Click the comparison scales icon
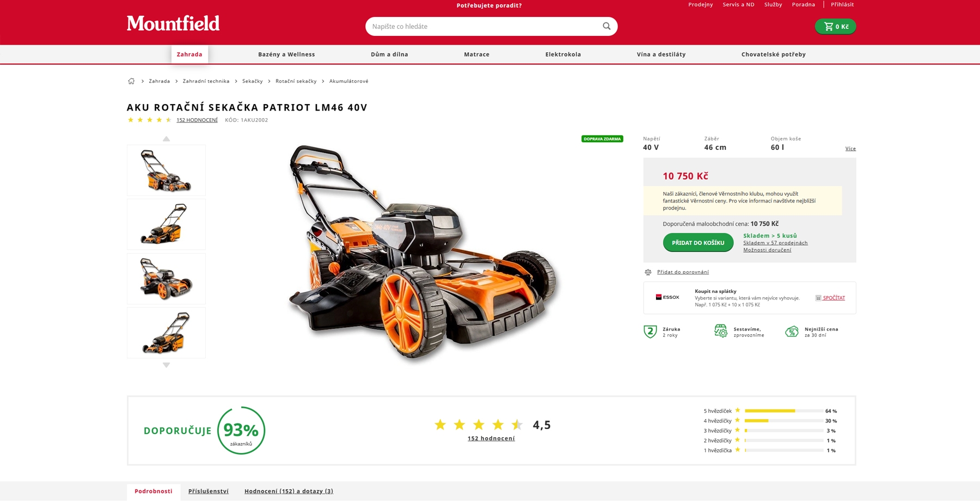The height and width of the screenshot is (502, 980). [648, 272]
